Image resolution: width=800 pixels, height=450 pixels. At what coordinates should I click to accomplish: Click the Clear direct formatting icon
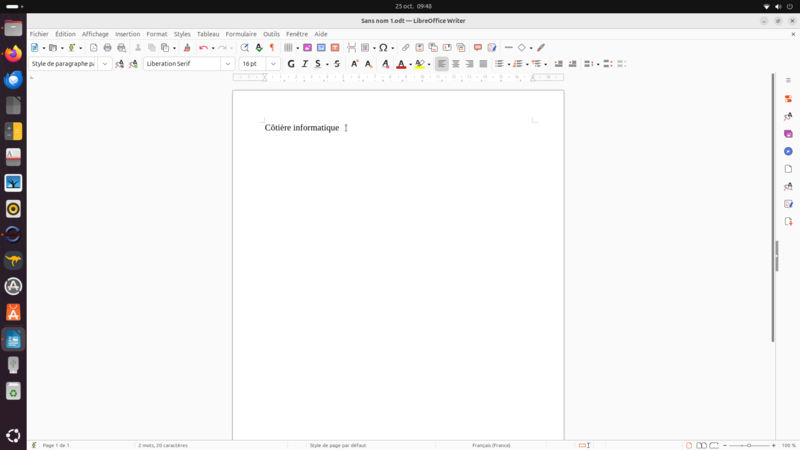click(x=385, y=64)
